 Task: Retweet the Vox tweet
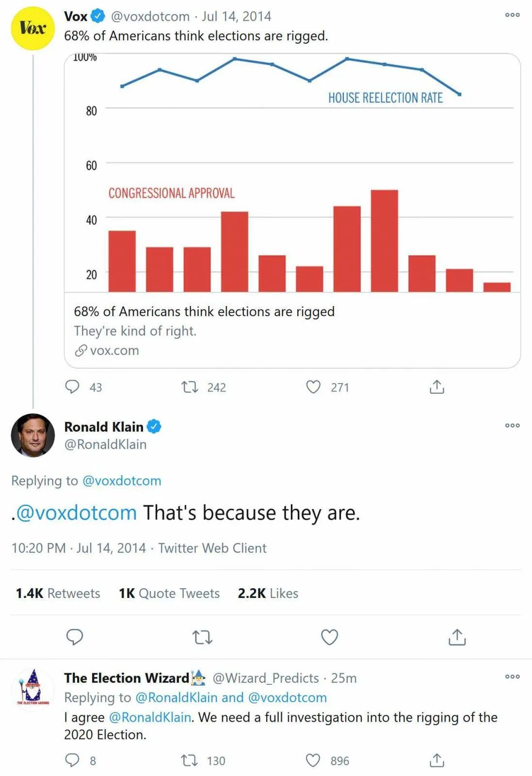click(x=190, y=387)
